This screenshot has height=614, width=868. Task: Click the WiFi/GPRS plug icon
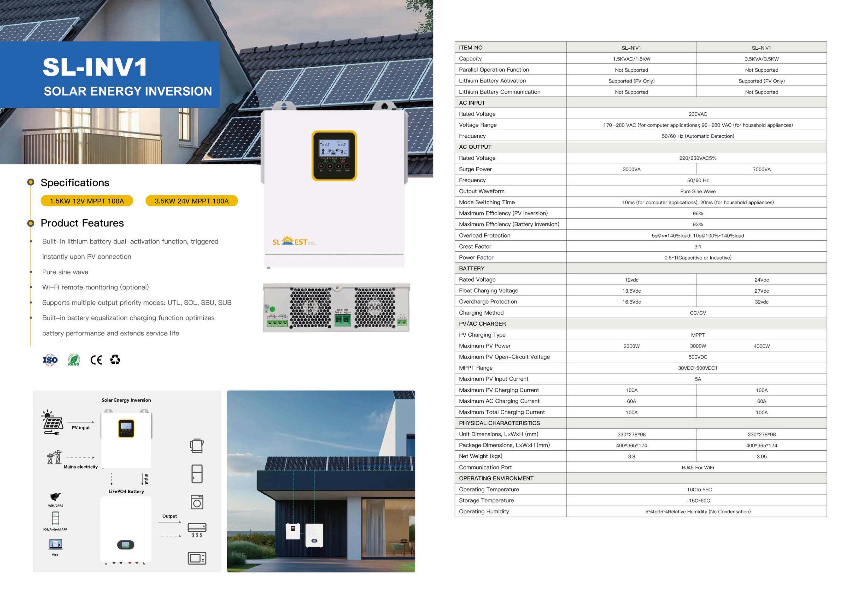[x=55, y=496]
